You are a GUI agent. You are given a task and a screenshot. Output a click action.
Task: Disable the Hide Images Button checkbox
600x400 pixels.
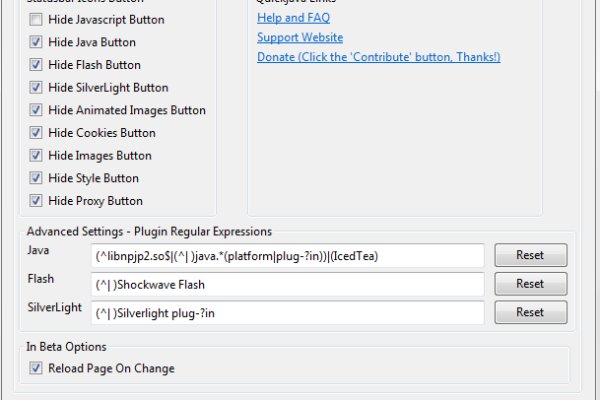pyautogui.click(x=36, y=156)
